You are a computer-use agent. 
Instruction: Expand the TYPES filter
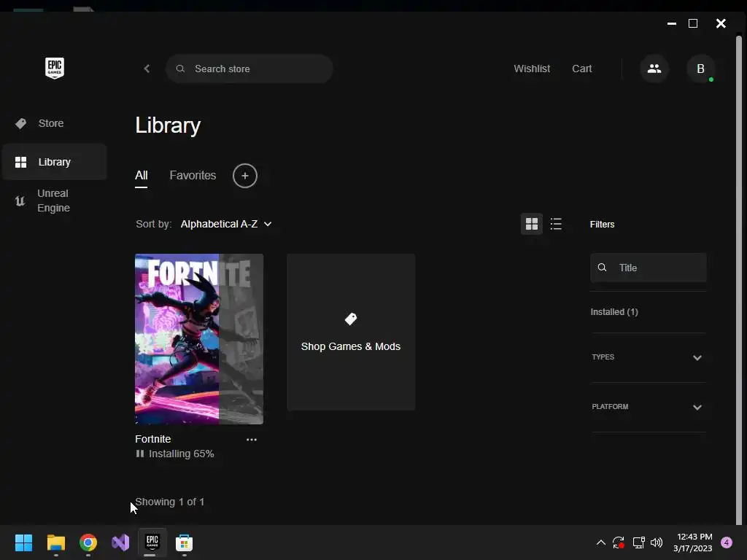pos(648,357)
